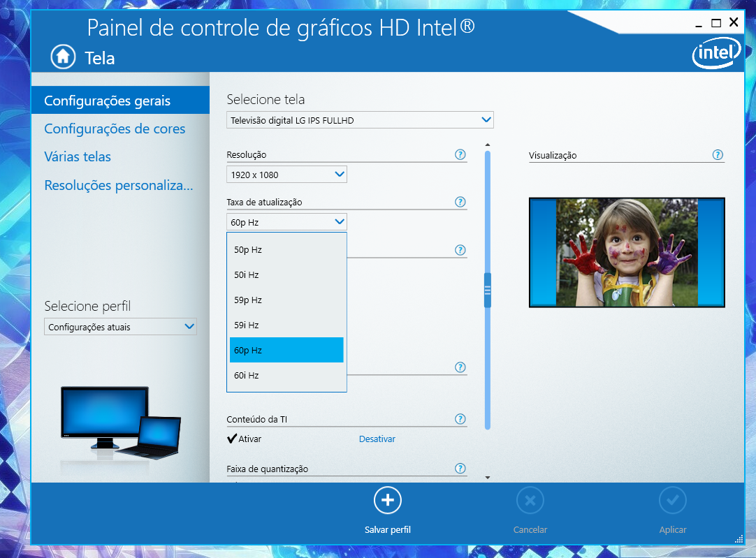Click the Cancelar X icon
The height and width of the screenshot is (558, 756).
[530, 501]
